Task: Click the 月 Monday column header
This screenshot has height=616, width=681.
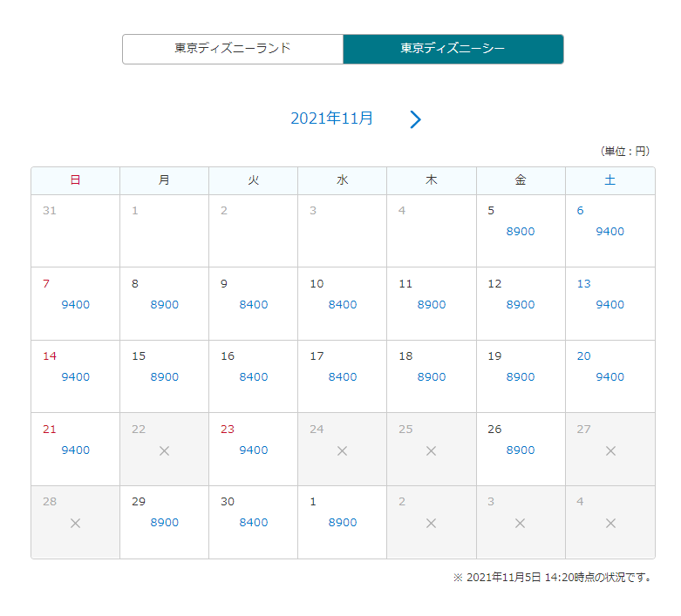Action: click(165, 180)
